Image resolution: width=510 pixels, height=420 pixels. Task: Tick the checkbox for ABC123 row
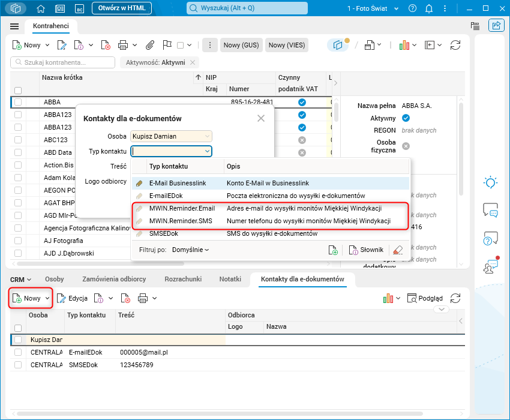click(x=18, y=140)
